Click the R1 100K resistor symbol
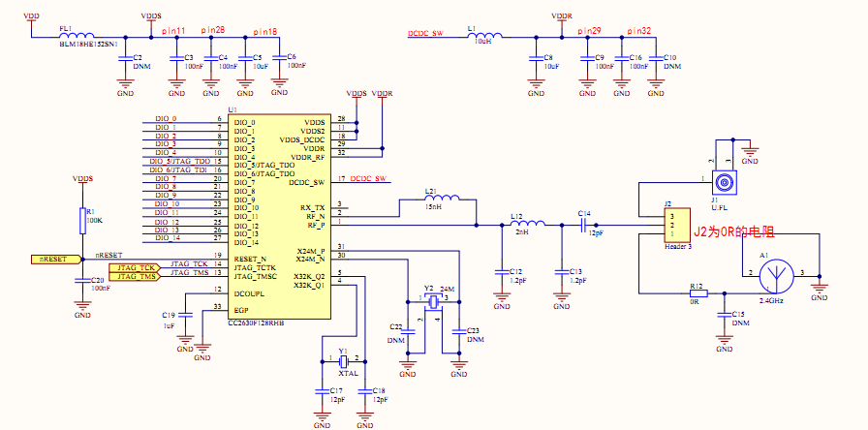The height and width of the screenshot is (430, 868). pyautogui.click(x=82, y=220)
